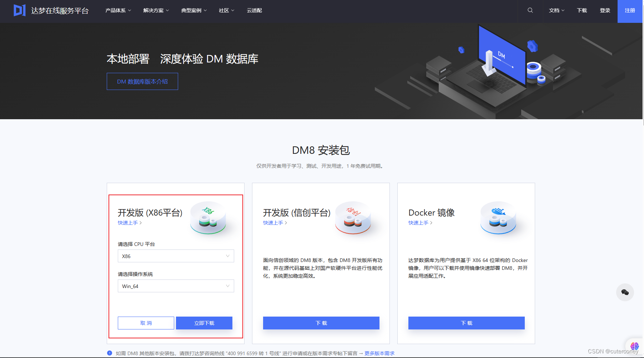Expand the 社区 navigation menu
Screen dimensions: 644x358
(227, 10)
